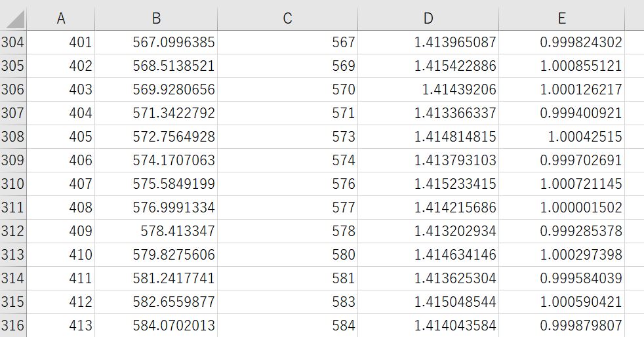644x337 pixels.
Task: Select column D header
Action: click(428, 18)
